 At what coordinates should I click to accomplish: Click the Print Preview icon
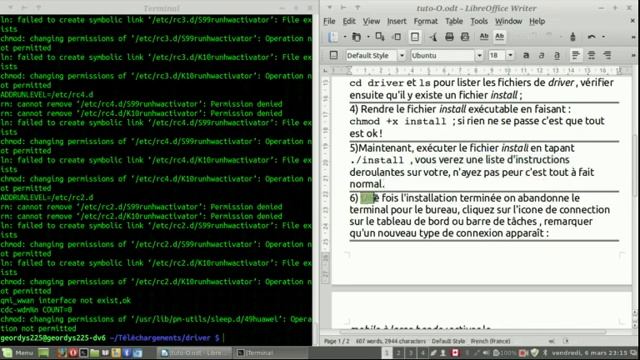click(x=465, y=37)
